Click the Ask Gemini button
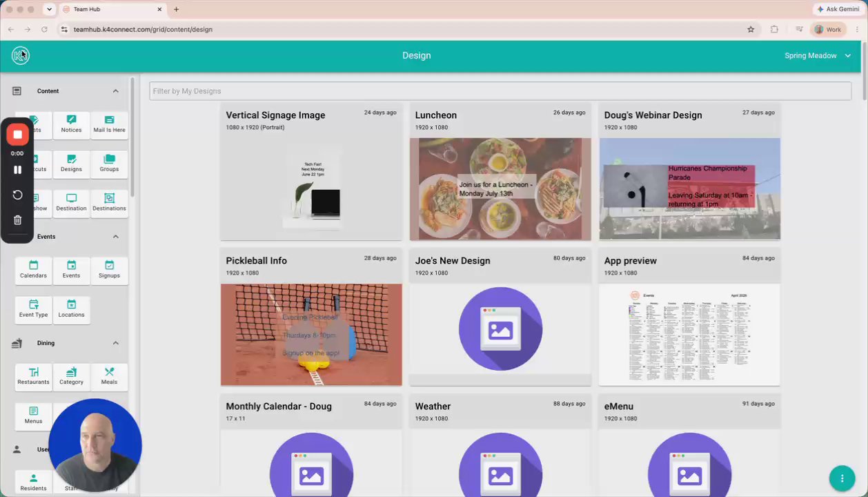868x497 pixels. tap(838, 9)
